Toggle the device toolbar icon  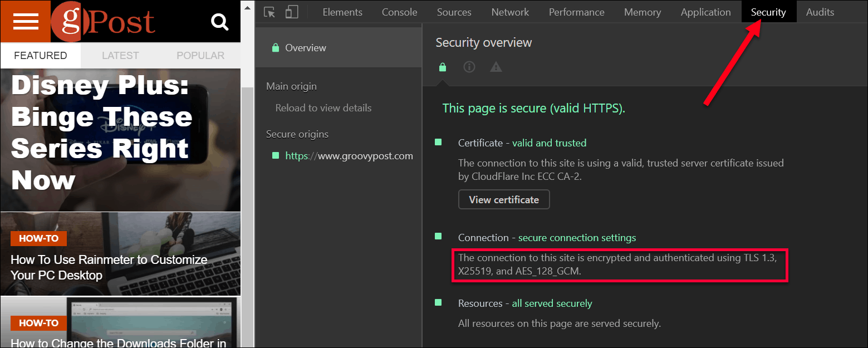(292, 12)
